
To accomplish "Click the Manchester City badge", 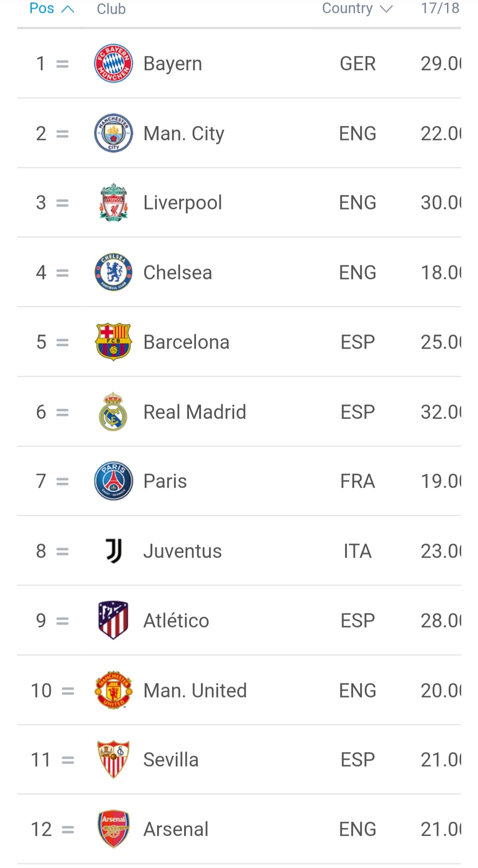I will click(x=113, y=133).
